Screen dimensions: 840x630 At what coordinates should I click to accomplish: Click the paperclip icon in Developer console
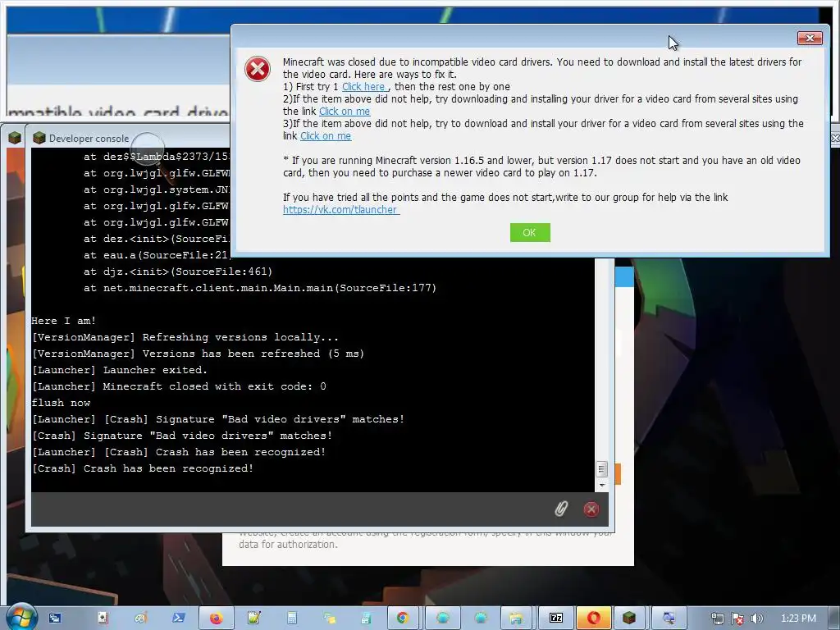coord(561,509)
